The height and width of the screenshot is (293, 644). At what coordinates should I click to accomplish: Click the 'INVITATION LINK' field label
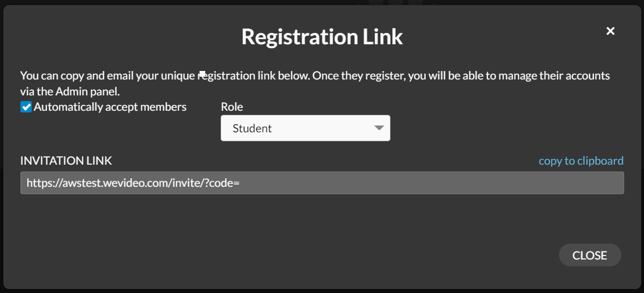[66, 161]
